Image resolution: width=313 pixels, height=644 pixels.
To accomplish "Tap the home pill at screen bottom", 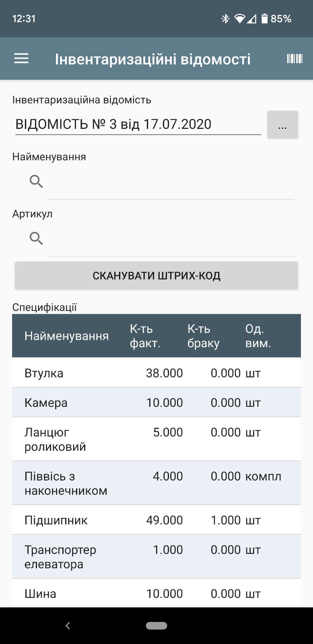I will tap(156, 625).
